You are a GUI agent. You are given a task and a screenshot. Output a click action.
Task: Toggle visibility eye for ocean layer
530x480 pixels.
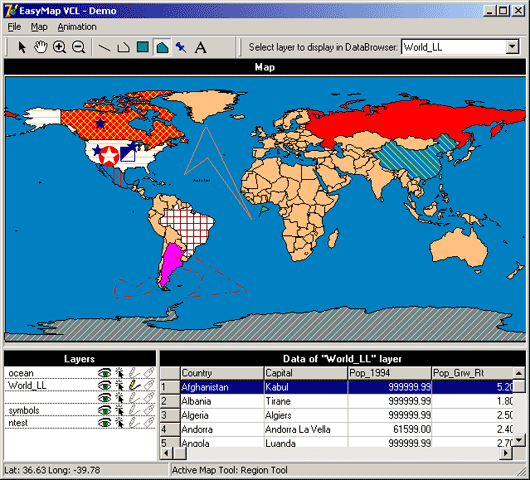tap(104, 373)
